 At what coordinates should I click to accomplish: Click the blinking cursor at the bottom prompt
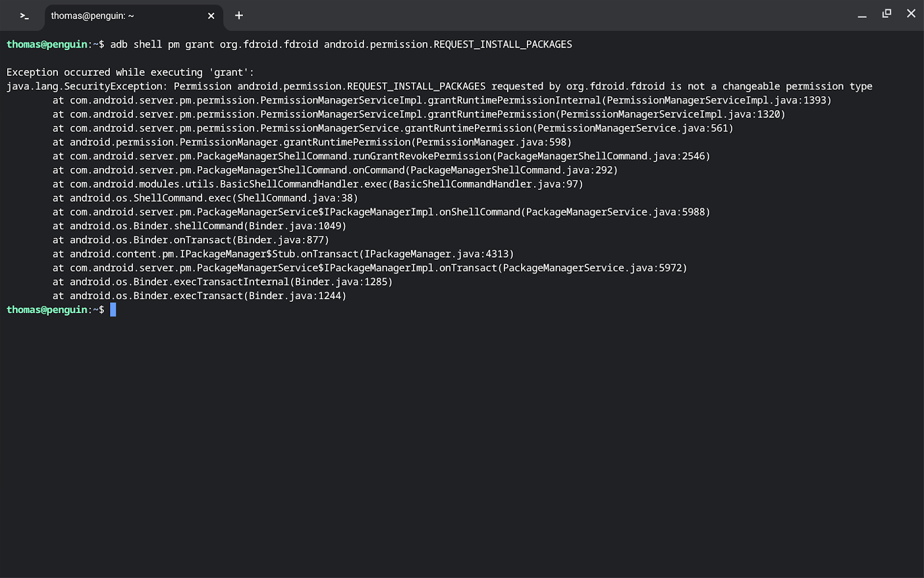click(113, 310)
